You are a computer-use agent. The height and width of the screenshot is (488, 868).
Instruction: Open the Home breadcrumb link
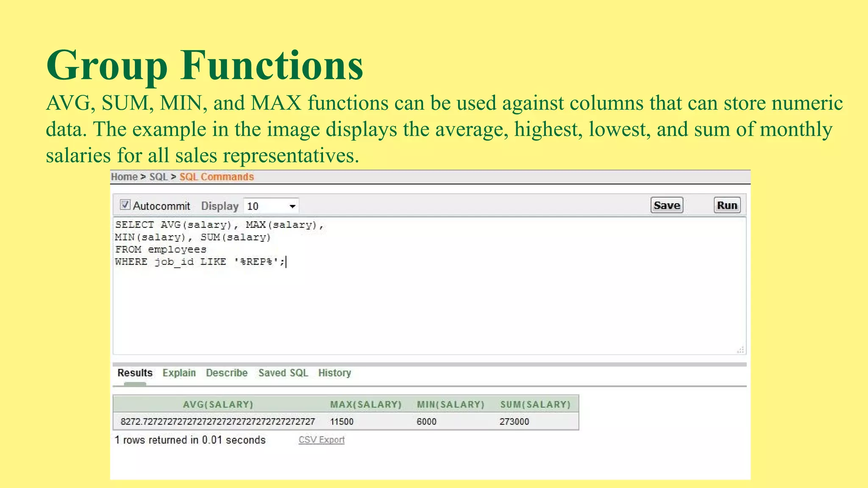pyautogui.click(x=124, y=177)
